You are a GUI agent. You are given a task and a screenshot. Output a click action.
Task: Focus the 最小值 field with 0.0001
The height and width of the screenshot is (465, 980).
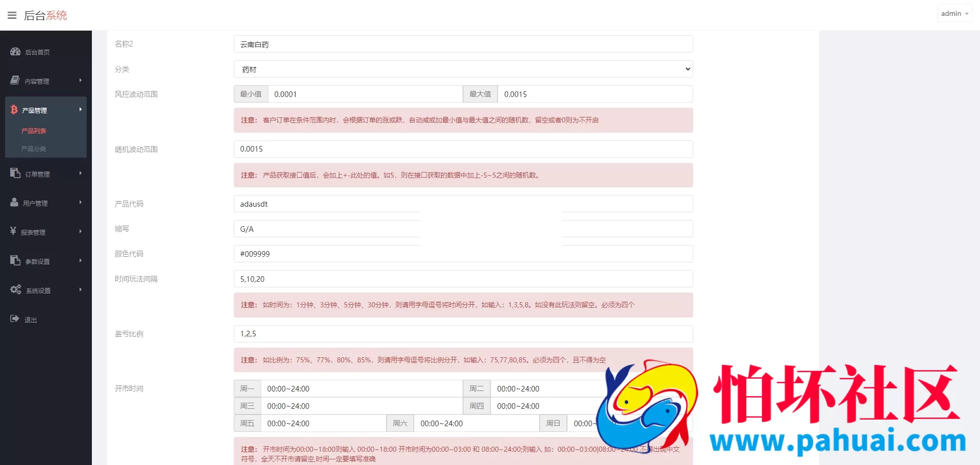(x=365, y=94)
